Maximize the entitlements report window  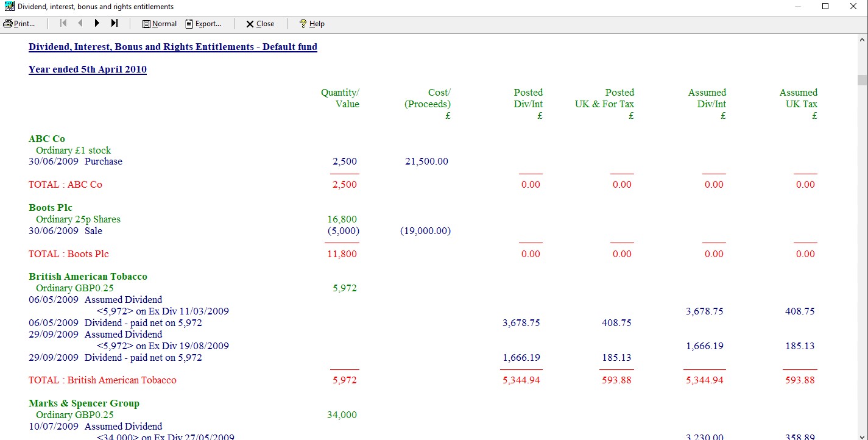825,7
